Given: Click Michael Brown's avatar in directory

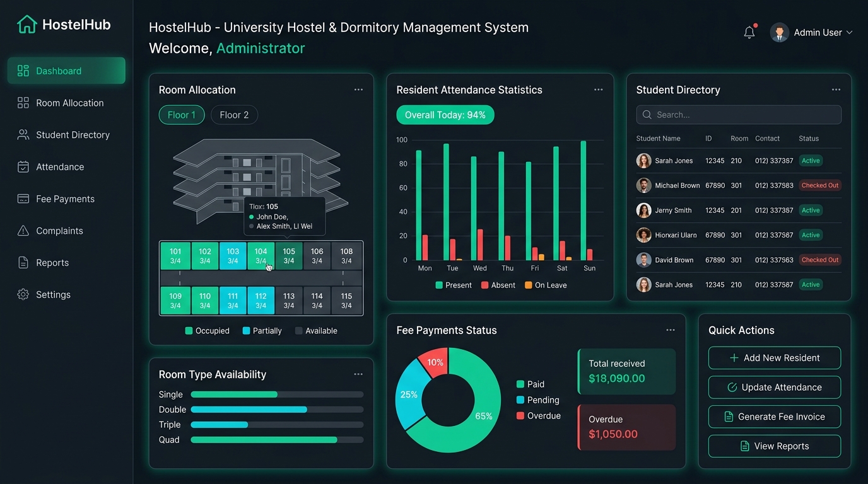Looking at the screenshot, I should pos(643,185).
